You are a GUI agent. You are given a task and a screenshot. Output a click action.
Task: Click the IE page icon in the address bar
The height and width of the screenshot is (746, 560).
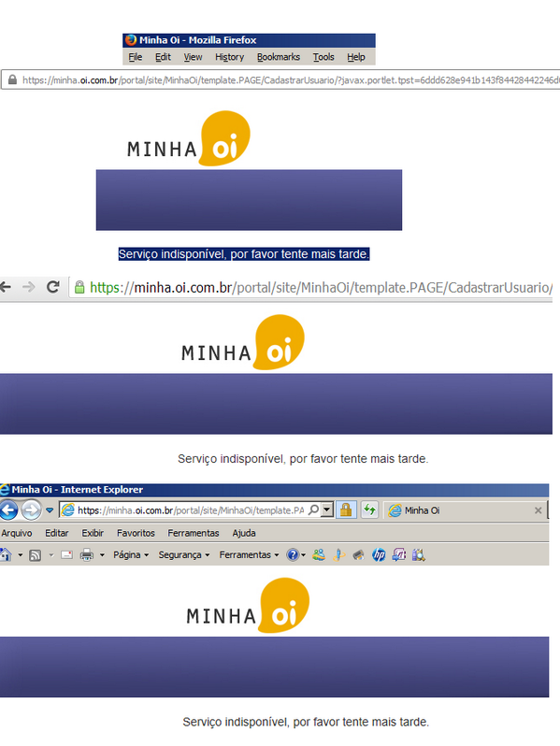tap(68, 510)
